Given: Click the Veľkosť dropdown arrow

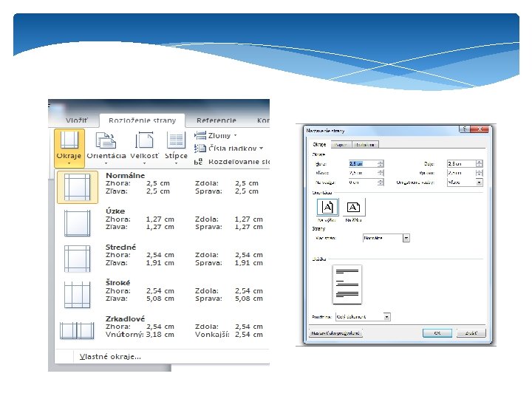Looking at the screenshot, I should pyautogui.click(x=144, y=163).
